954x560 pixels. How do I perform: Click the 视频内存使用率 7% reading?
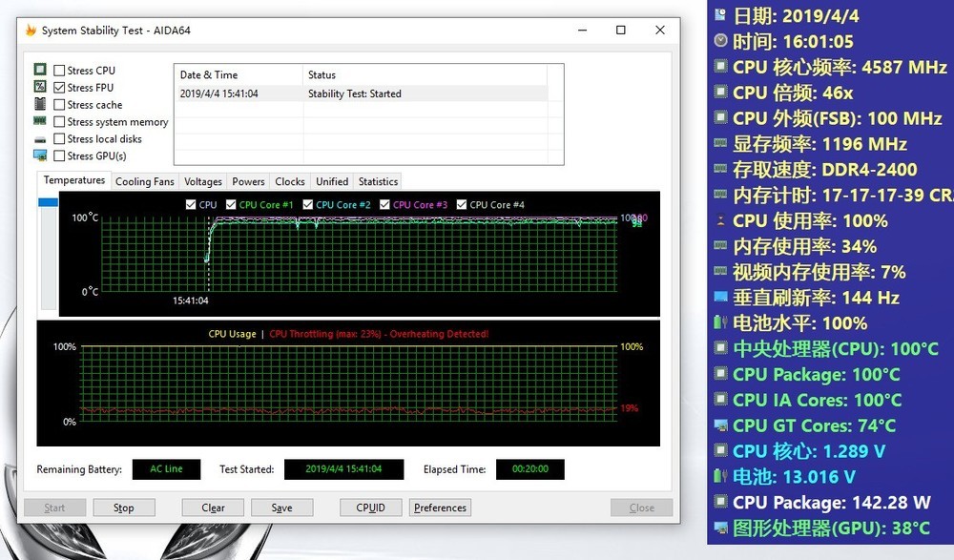[x=819, y=272]
